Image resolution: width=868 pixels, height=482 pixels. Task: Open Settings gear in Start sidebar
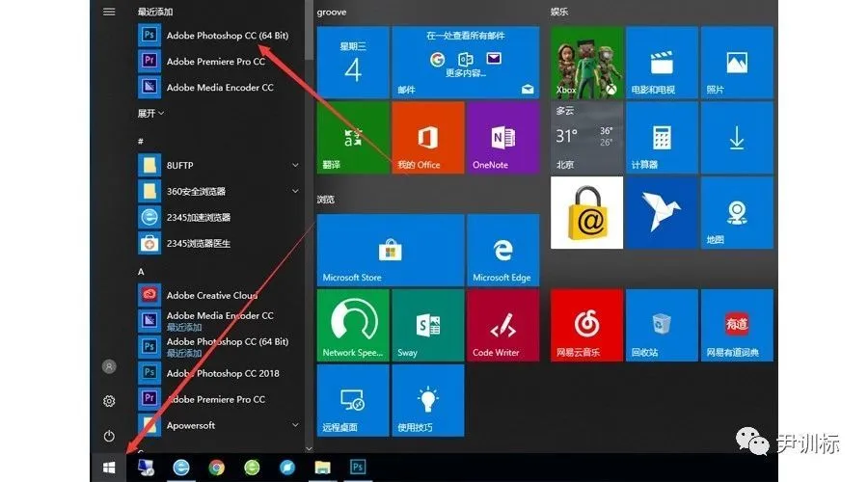click(109, 401)
